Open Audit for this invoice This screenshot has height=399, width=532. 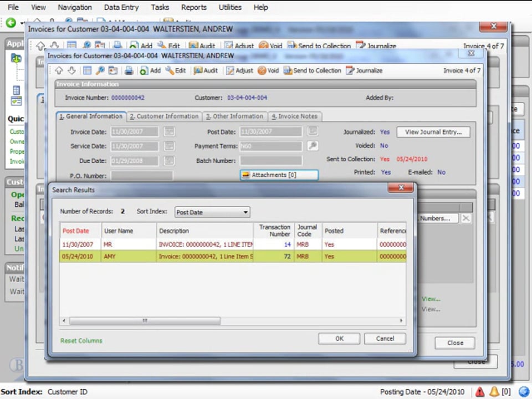[x=206, y=70]
